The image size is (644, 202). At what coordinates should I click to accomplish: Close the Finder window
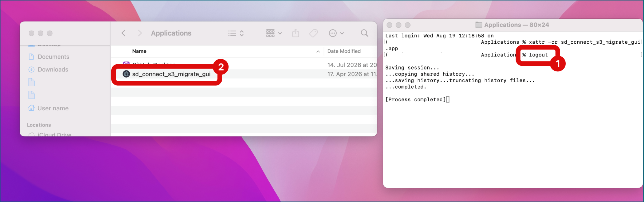[31, 33]
